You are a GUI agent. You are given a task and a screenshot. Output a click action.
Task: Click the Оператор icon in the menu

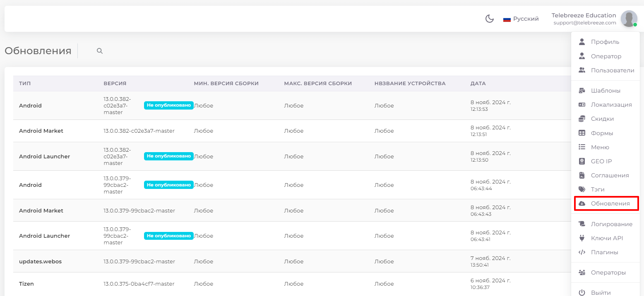click(582, 56)
